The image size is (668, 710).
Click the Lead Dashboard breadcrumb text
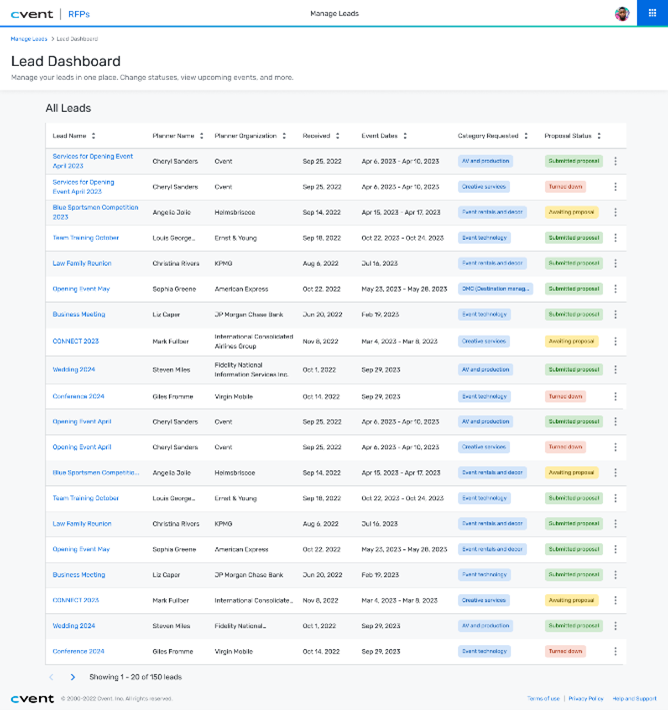[x=77, y=39]
